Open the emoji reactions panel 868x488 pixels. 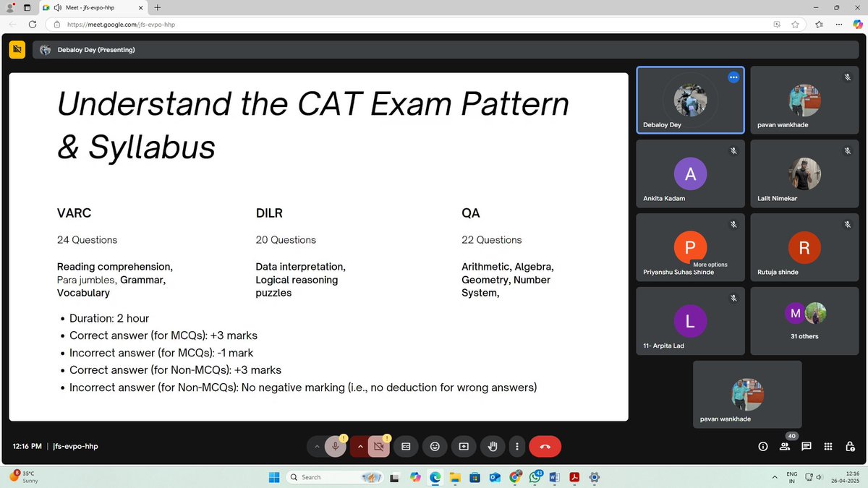click(x=435, y=446)
